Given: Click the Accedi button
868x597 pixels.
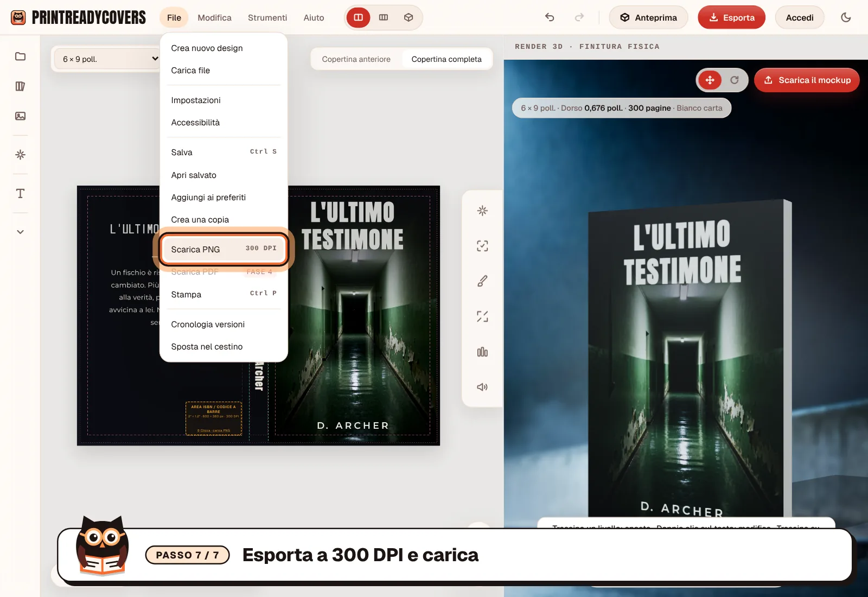Looking at the screenshot, I should (800, 17).
